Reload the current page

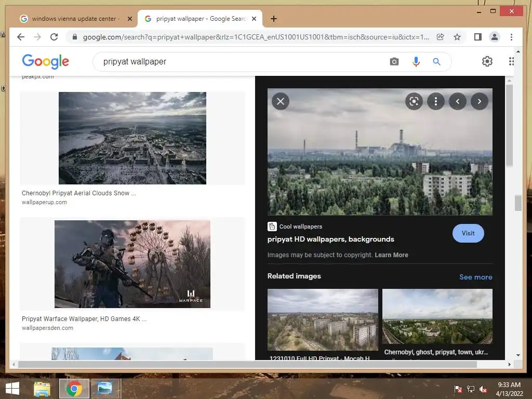pyautogui.click(x=54, y=37)
